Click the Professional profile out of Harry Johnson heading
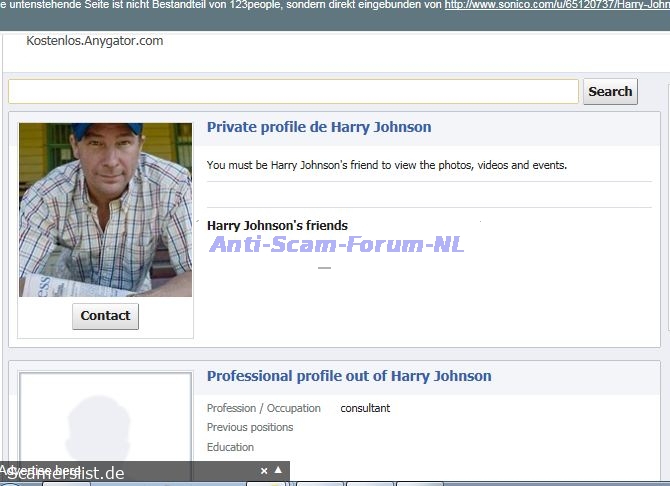Viewport: 670px width, 486px height. [349, 376]
